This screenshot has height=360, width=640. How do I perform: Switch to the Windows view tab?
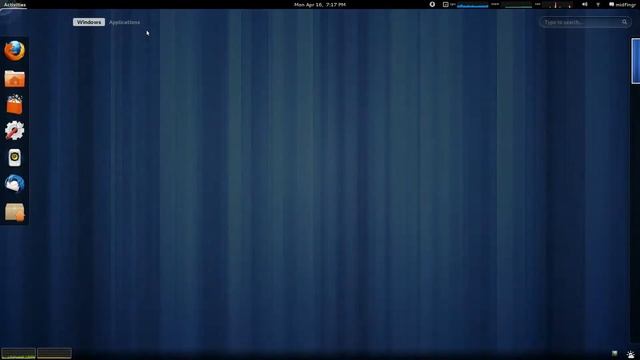[89, 22]
